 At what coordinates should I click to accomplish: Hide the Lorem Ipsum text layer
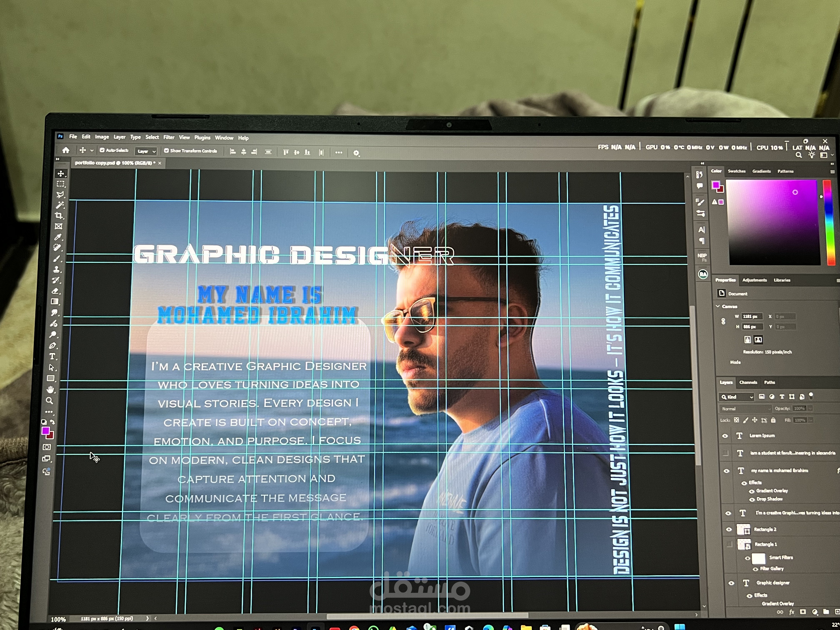click(x=725, y=436)
